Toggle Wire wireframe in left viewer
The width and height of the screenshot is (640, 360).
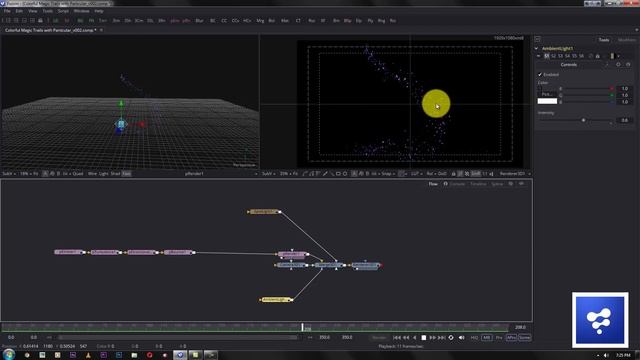click(93, 173)
